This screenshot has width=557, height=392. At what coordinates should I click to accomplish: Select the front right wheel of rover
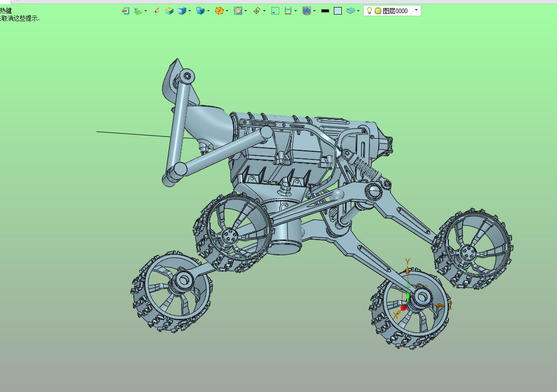410,309
